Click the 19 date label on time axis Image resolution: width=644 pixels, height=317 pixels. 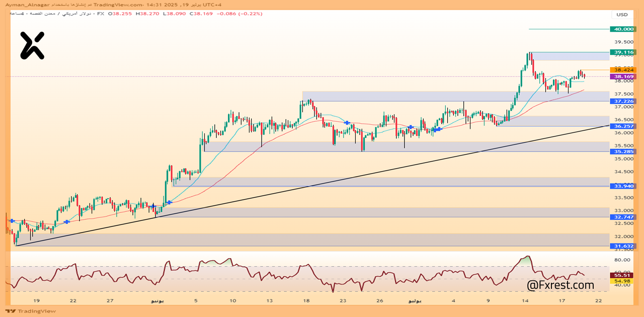point(36,300)
